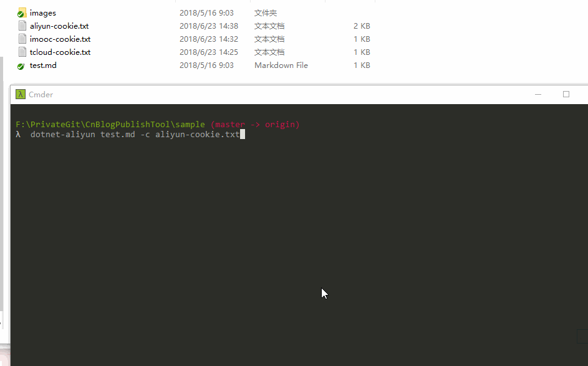Click the date 2018/6/23 14:38
Screen dimensions: 588x366
pos(209,26)
